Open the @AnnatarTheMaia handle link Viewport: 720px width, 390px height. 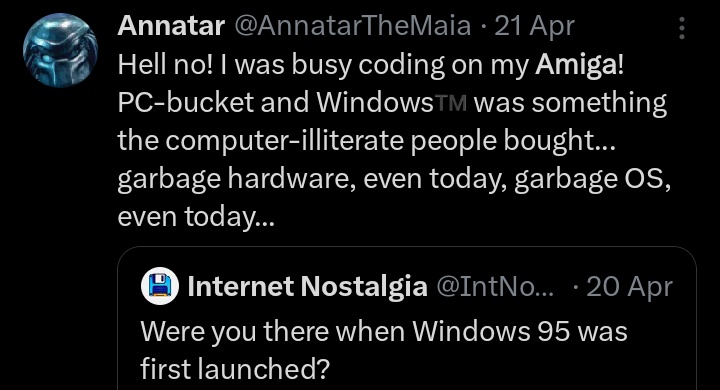click(x=353, y=26)
